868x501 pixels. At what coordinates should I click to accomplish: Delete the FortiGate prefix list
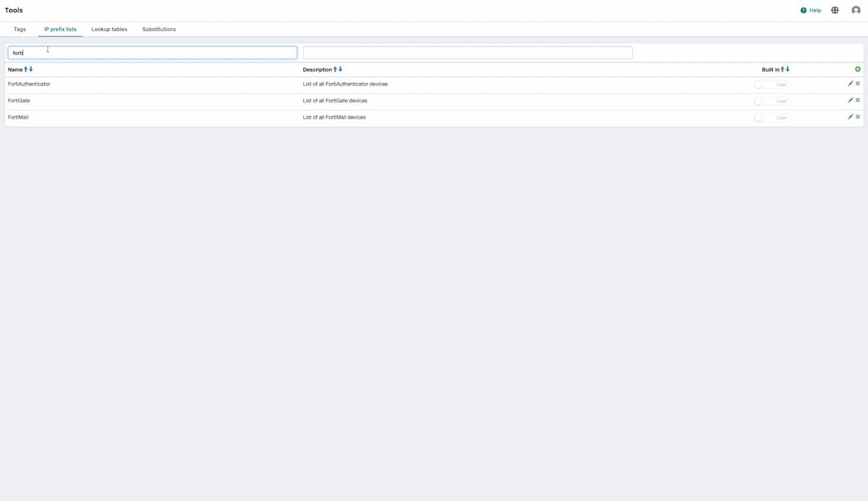click(x=858, y=100)
